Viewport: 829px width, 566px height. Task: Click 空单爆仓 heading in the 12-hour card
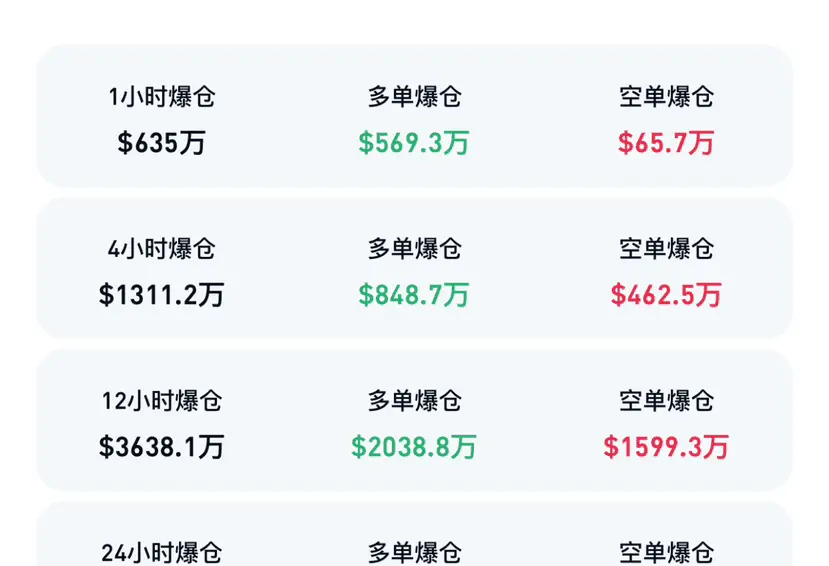tap(667, 401)
